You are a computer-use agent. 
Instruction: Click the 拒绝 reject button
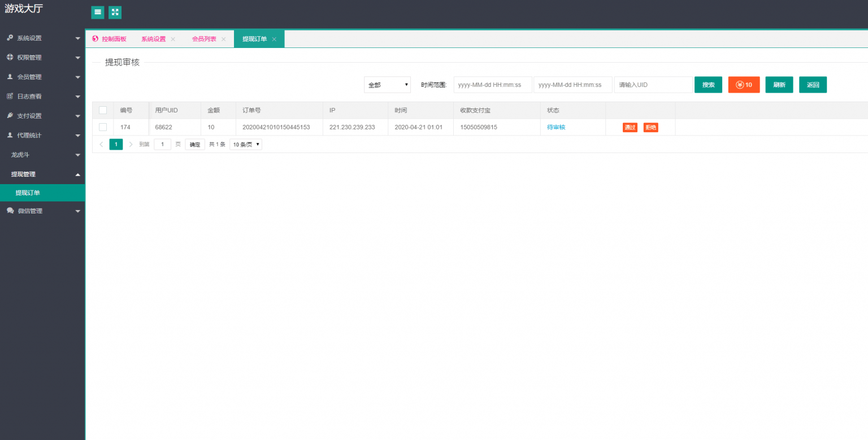[650, 128]
